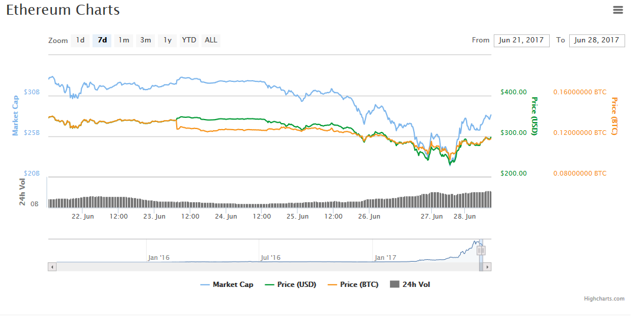This screenshot has height=317, width=644.
Task: Click the Price (BTC) axis title
Action: click(x=615, y=116)
